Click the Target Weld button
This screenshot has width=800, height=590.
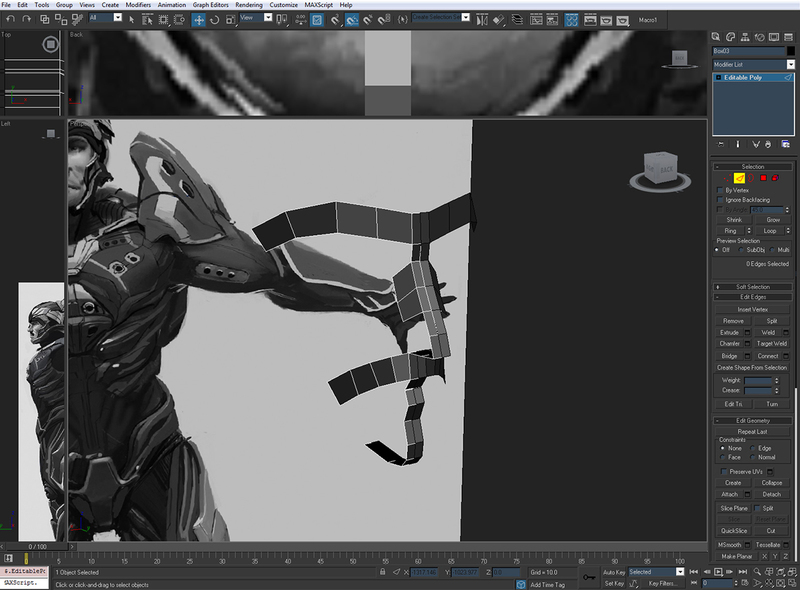click(x=771, y=343)
